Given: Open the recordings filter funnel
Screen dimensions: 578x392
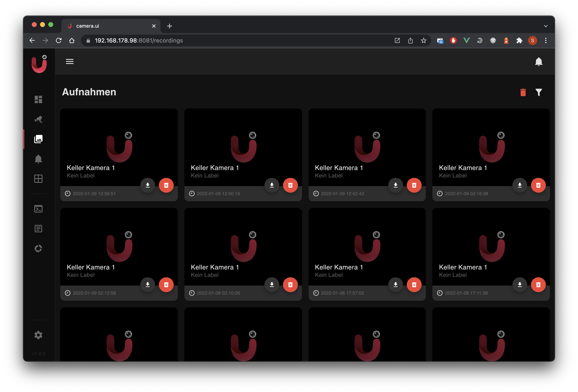Looking at the screenshot, I should [x=539, y=92].
